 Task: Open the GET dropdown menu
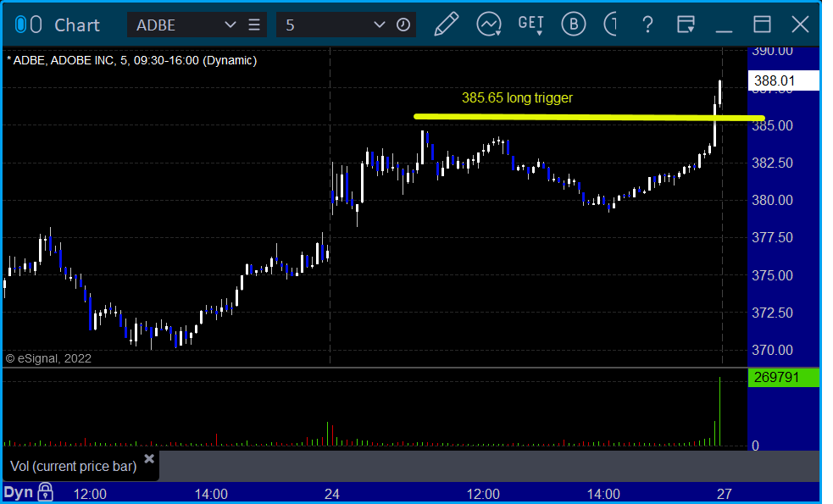[530, 25]
